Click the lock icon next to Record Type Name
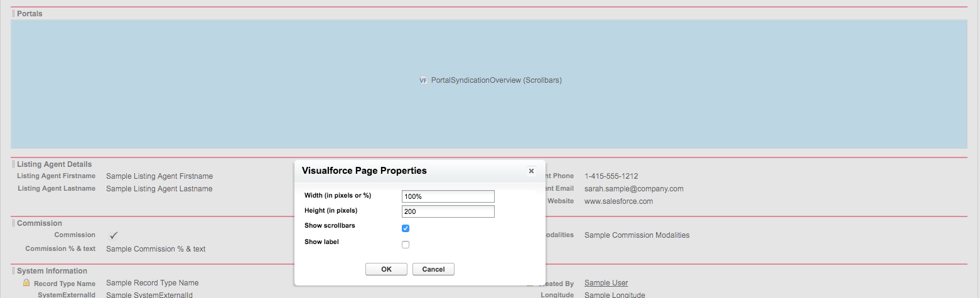980x298 pixels. [26, 283]
